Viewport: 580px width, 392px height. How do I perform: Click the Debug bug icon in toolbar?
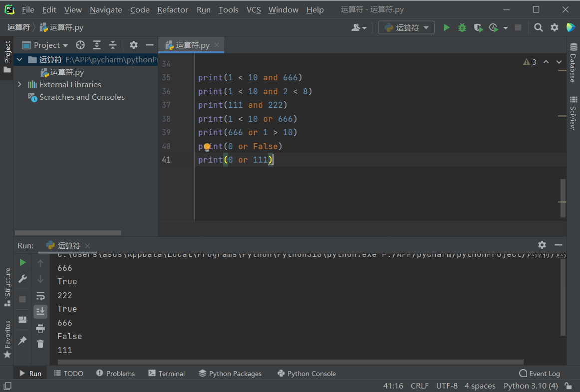click(462, 28)
